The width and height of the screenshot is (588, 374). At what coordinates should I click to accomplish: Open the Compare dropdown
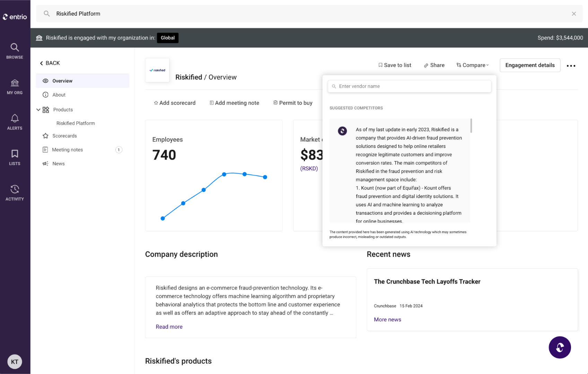[473, 65]
